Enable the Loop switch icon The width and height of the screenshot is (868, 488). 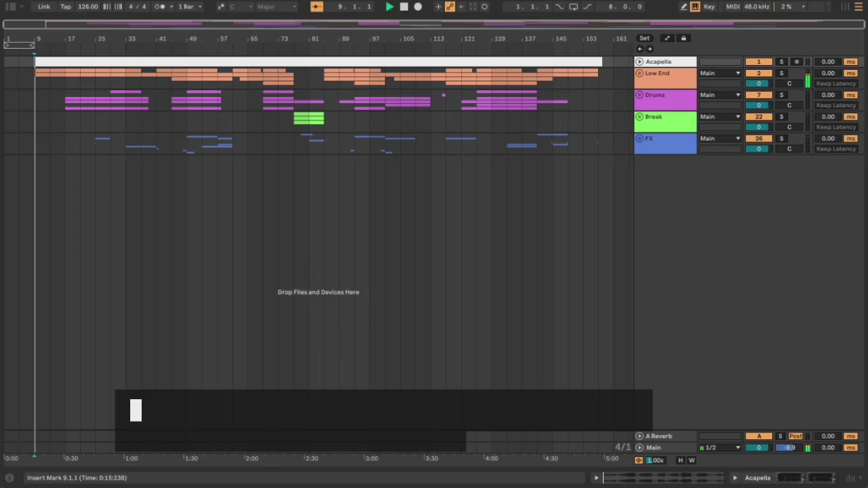574,7
